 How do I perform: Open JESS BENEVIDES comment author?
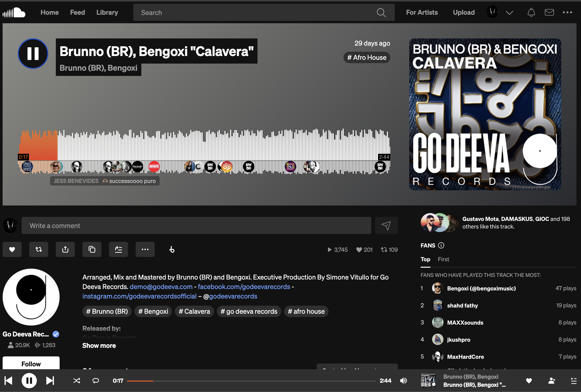76,181
